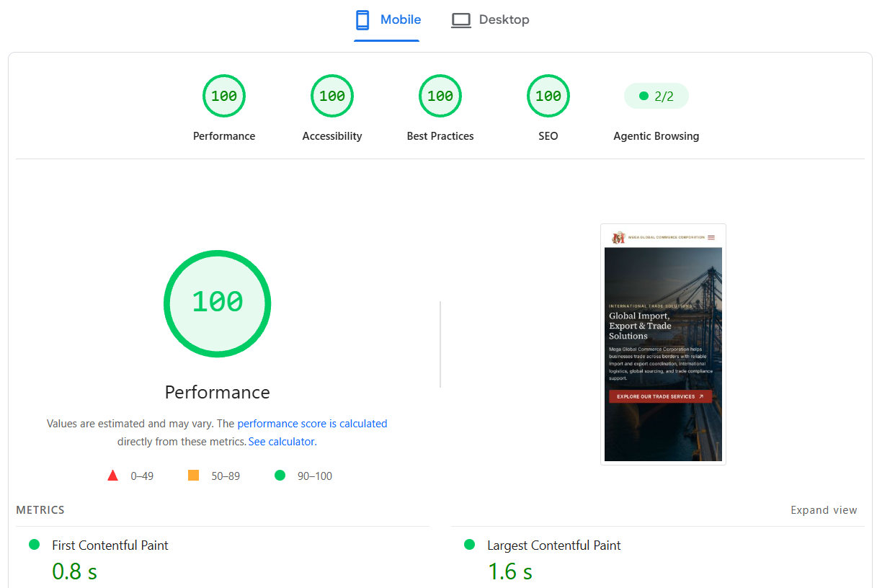Click the green circle 90–100 legend icon
Viewport: 877px width, 588px height.
280,476
